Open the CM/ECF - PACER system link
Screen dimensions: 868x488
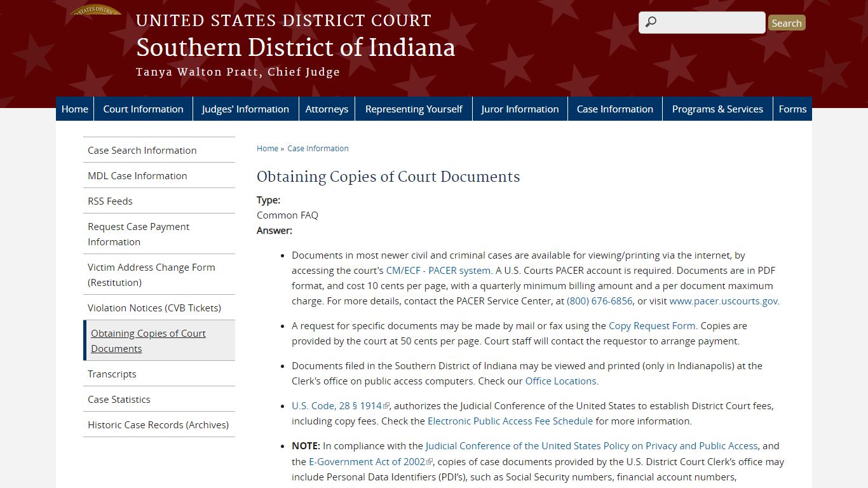tap(438, 270)
